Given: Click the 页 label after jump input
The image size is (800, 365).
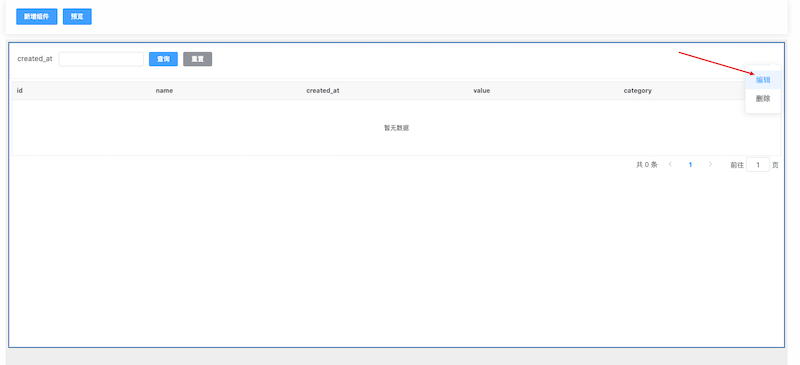Looking at the screenshot, I should 776,165.
